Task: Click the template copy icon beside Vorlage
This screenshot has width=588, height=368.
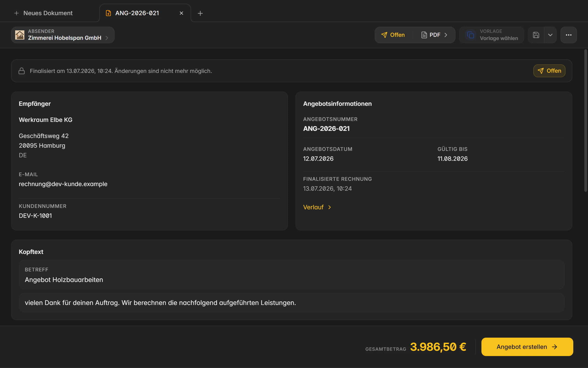Action: coord(471,35)
